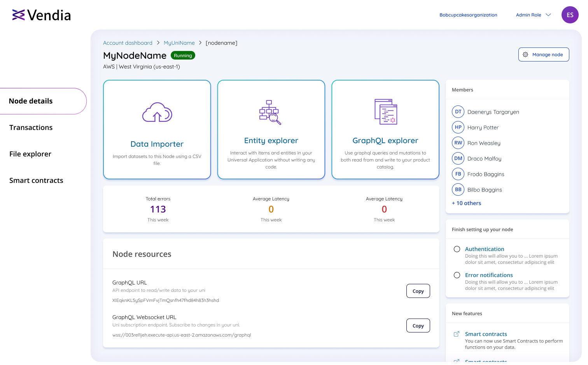This screenshot has height=365, width=588.
Task: Mark Authentication setup step as done
Action: 457,249
